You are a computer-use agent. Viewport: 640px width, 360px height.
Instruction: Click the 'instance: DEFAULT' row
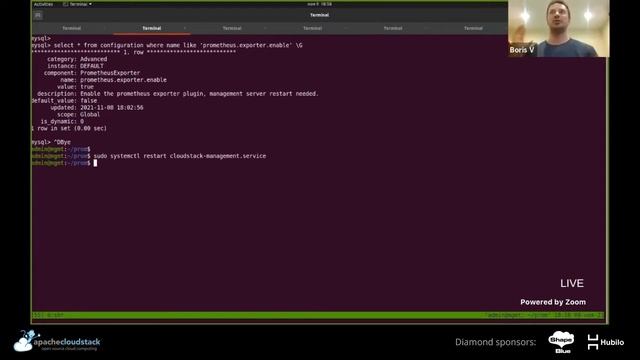coord(75,66)
